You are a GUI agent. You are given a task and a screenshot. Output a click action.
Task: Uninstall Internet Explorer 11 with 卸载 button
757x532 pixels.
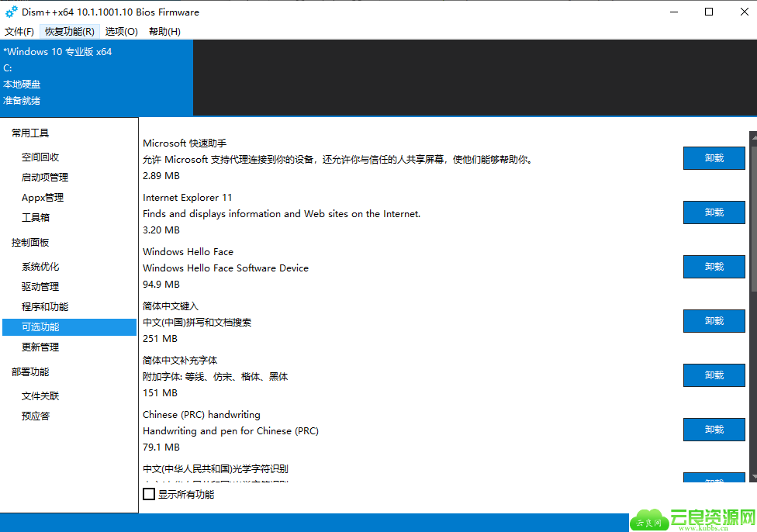[x=714, y=212]
